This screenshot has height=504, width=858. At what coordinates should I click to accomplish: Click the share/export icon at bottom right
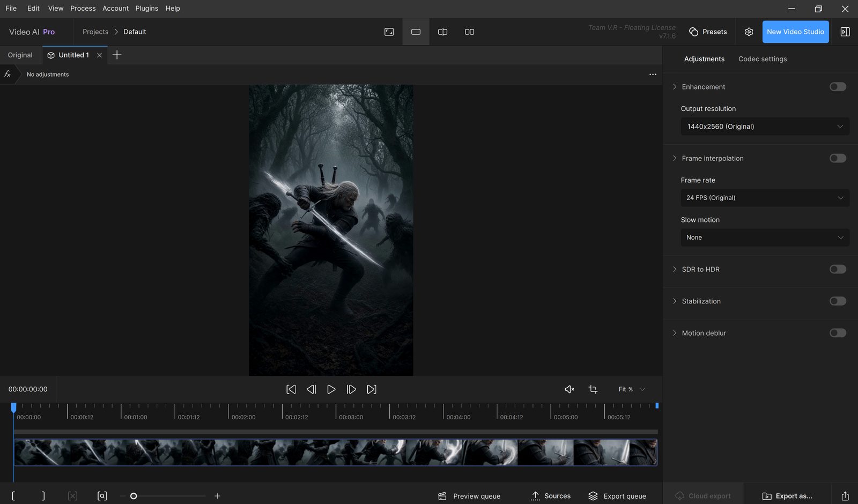845,496
